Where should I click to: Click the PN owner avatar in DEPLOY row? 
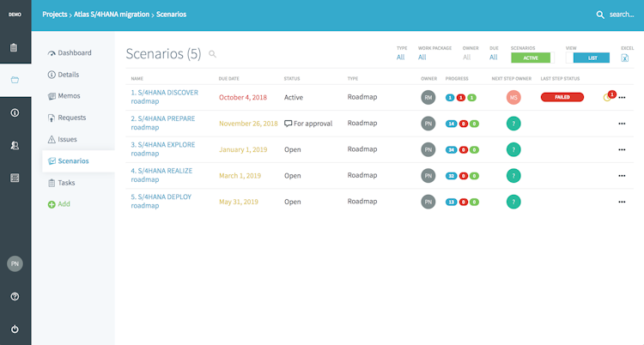click(x=428, y=202)
